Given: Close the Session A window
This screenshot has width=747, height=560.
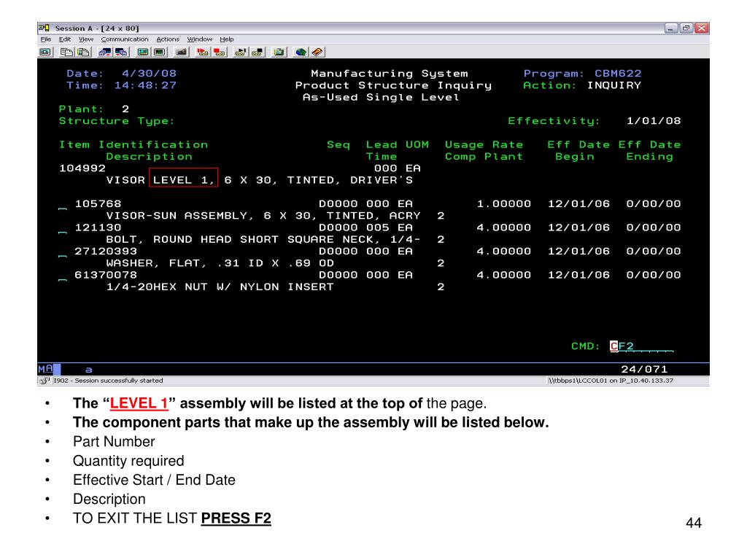Looking at the screenshot, I should 701,28.
